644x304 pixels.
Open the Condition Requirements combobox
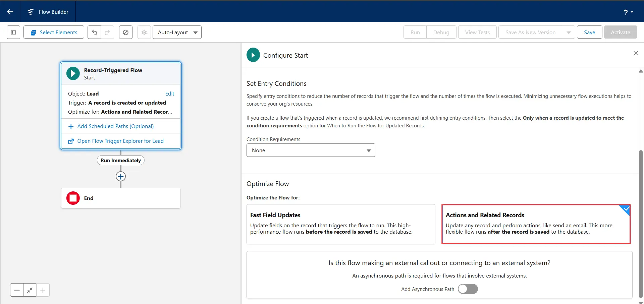[x=311, y=150]
